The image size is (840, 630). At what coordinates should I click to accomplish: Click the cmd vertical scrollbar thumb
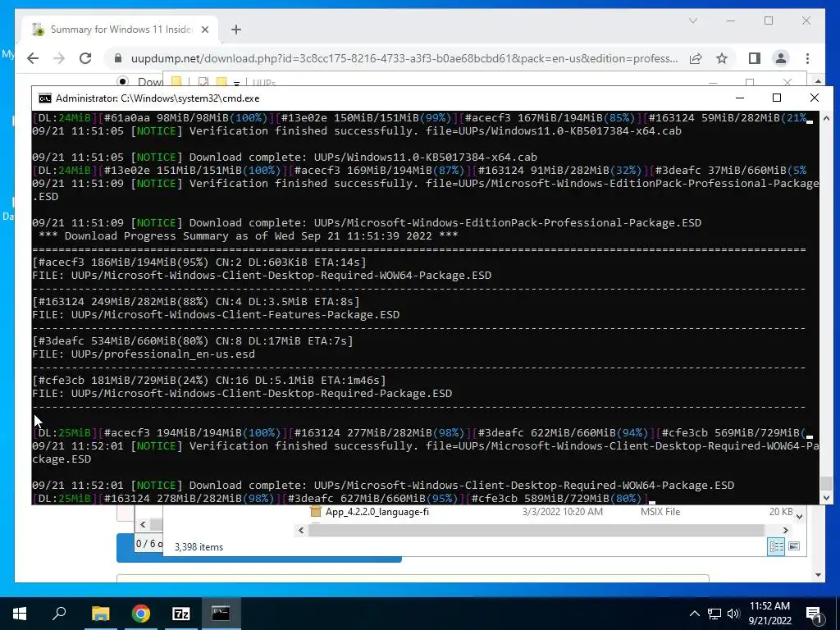826,482
